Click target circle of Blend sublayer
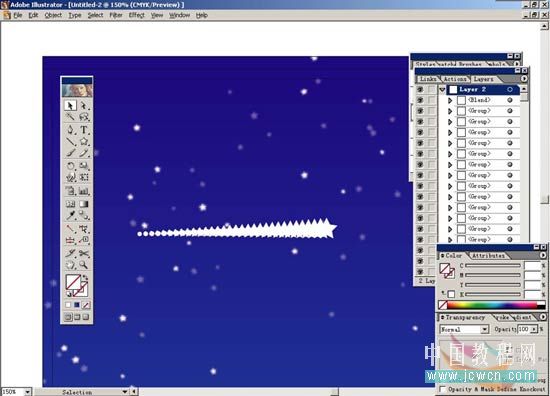 tap(510, 100)
